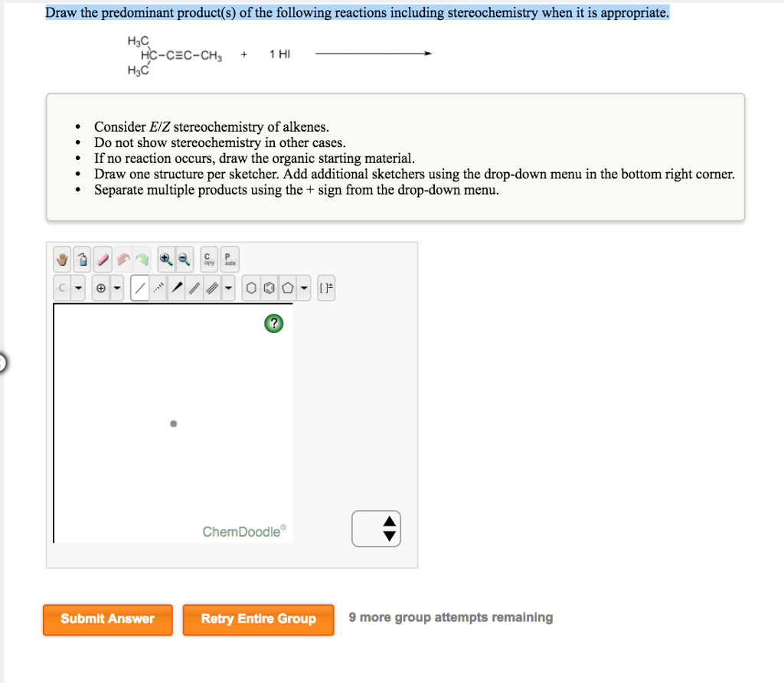This screenshot has height=683, width=784.
Task: Click the Copy icon in the sketcher toolbar
Action: (207, 259)
